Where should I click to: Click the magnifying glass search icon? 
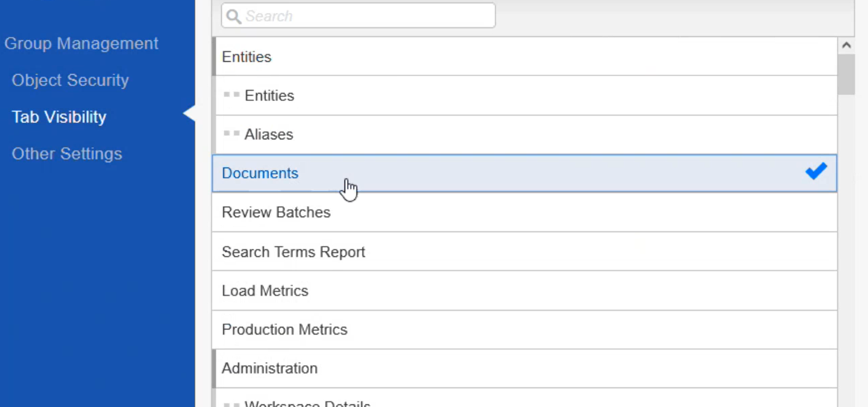234,16
